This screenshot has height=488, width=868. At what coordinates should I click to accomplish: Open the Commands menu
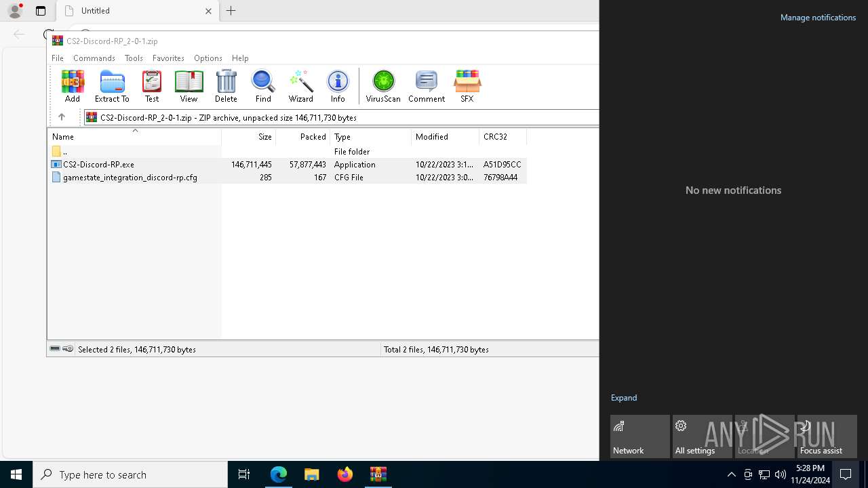coord(94,58)
